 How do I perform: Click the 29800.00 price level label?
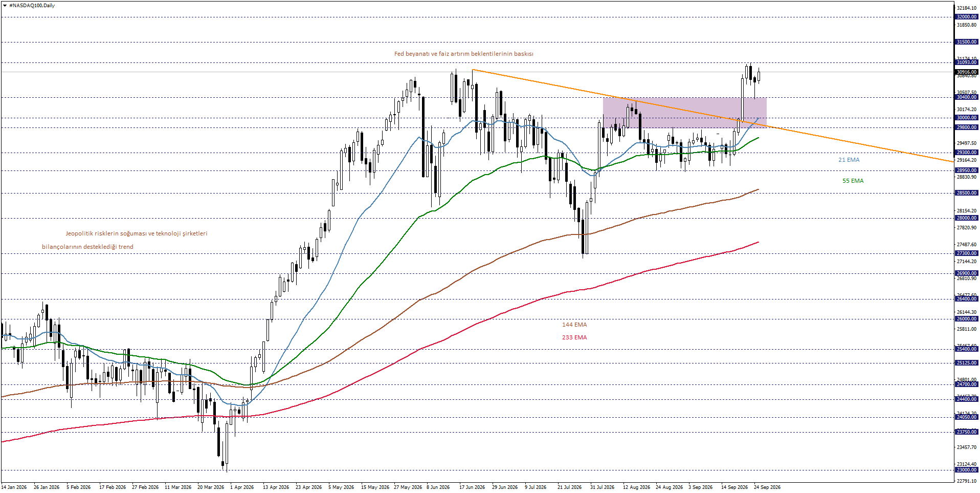[966, 127]
